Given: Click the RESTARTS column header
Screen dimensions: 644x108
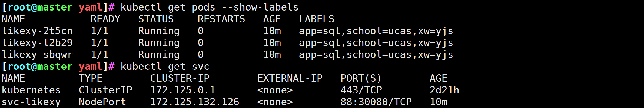Looking at the screenshot, I should pos(221,19).
